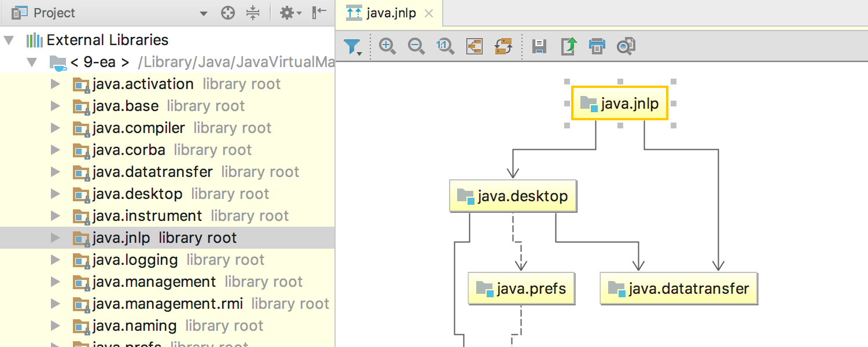This screenshot has width=868, height=347.
Task: Click the Fit Content diagram icon
Action: (x=475, y=46)
